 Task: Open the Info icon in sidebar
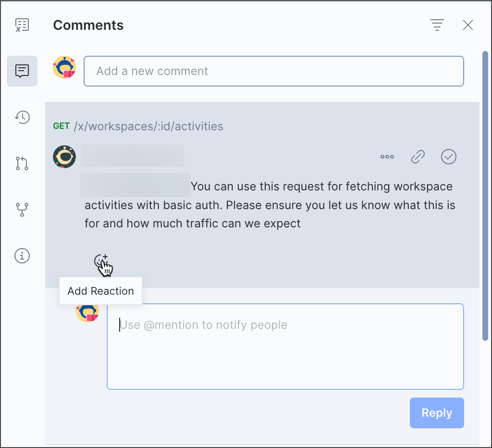pyautogui.click(x=22, y=256)
